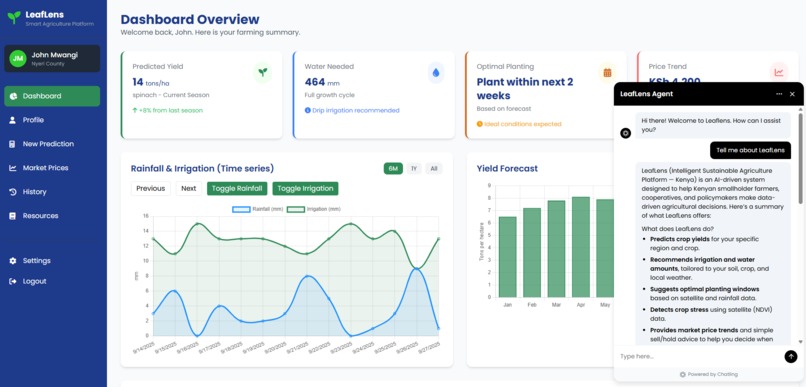Click the chat panel scrollbar thumb
806x387 pixels.
coord(800,158)
